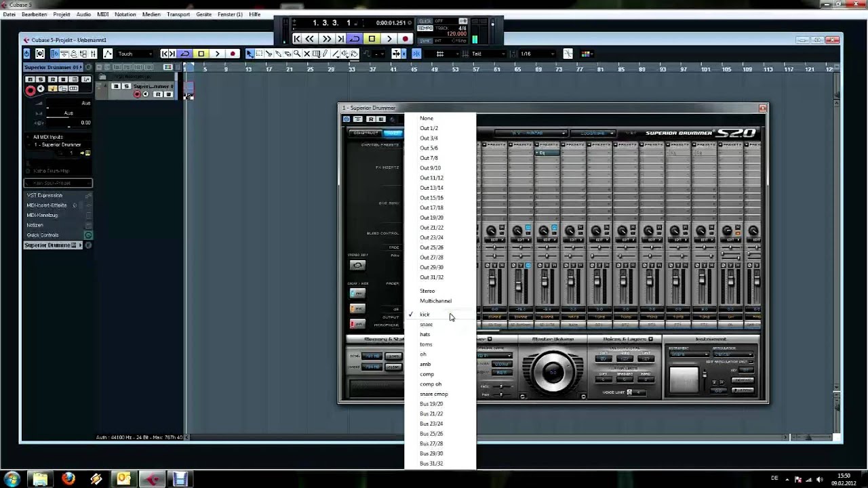This screenshot has height=488, width=868.
Task: Click Stop in the project toolbar
Action: click(201, 54)
